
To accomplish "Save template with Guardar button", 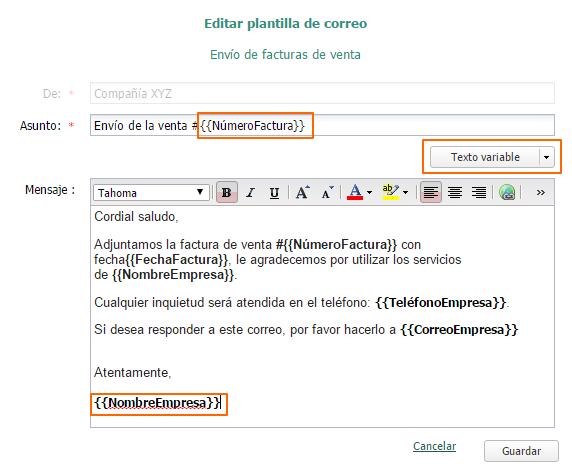I will 521,451.
